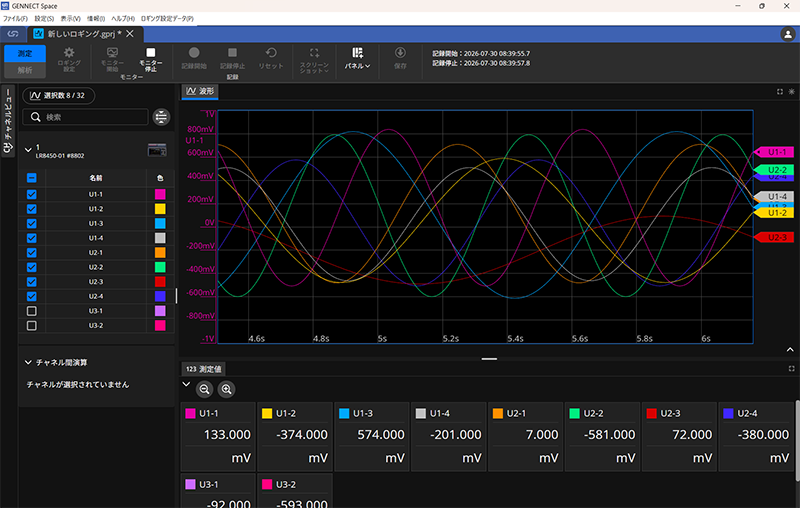This screenshot has width=800, height=508.
Task: Open waveform panel settings asterisk icon
Action: click(x=791, y=92)
